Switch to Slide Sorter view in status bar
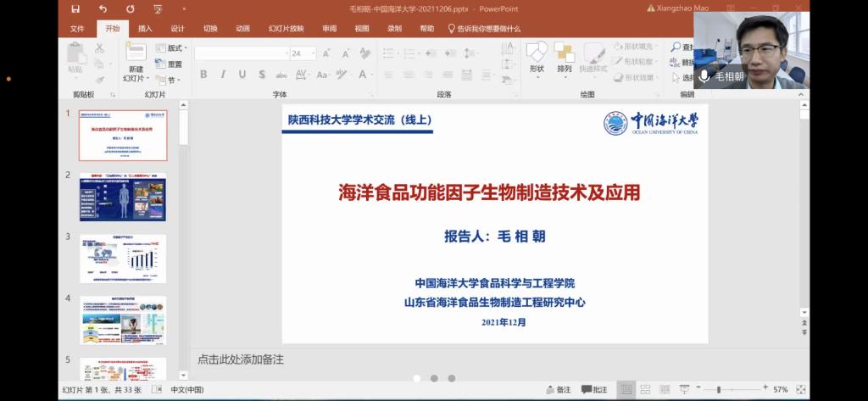Screen dimensions: 868x401 [x=647, y=390]
